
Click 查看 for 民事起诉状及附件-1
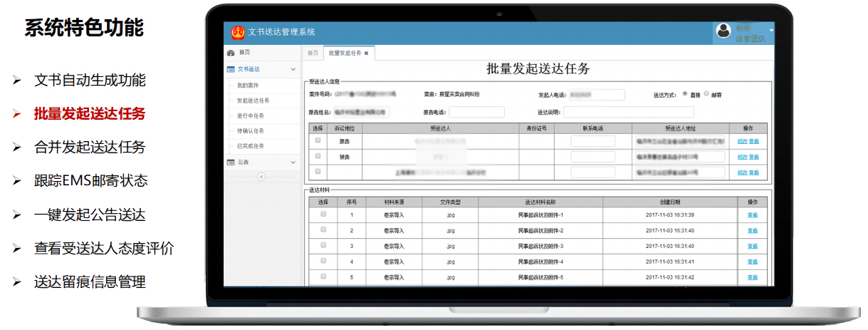coord(753,215)
